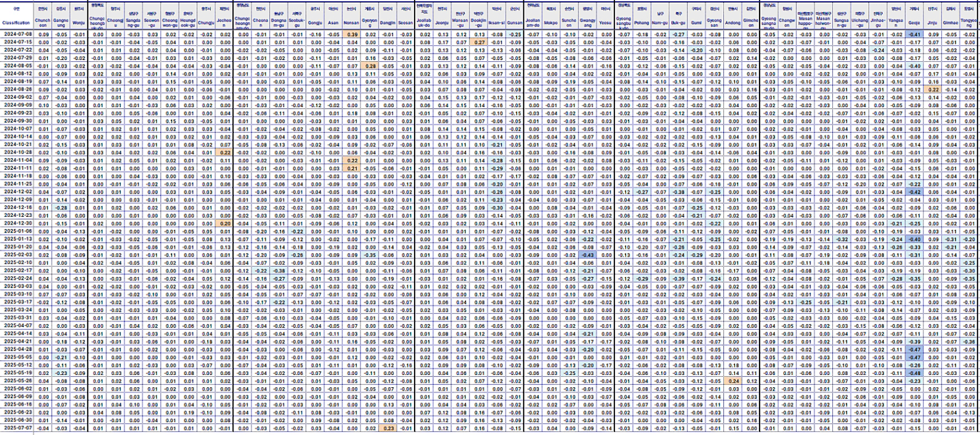This screenshot has width=980, height=435.
Task: Select the 2024-08-26 row label
Action: (16, 89)
